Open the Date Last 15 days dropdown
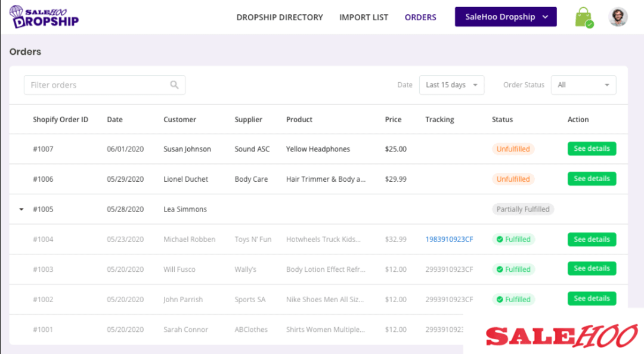The height and width of the screenshot is (354, 644). pyautogui.click(x=451, y=85)
